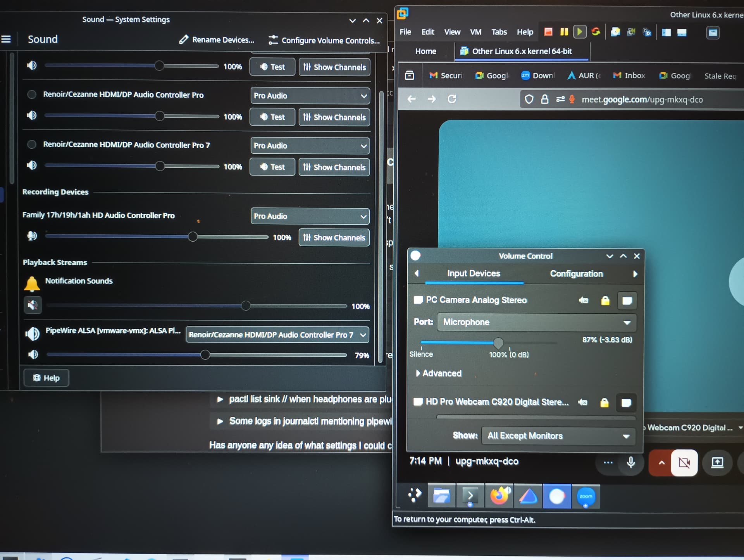Open the VM menu in VMware
Screen dimensions: 744x560
(475, 32)
